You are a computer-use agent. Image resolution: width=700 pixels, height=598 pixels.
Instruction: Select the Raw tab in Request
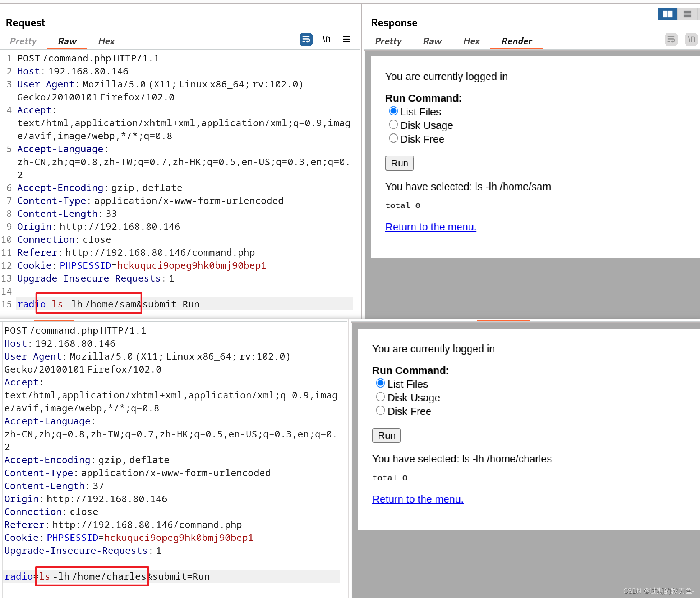coord(67,41)
